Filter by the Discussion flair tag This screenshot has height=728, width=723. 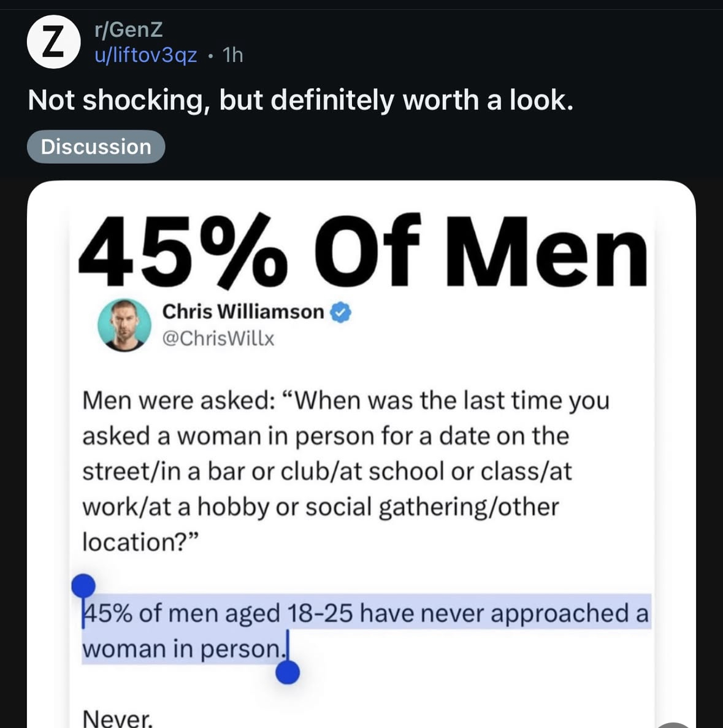(96, 147)
